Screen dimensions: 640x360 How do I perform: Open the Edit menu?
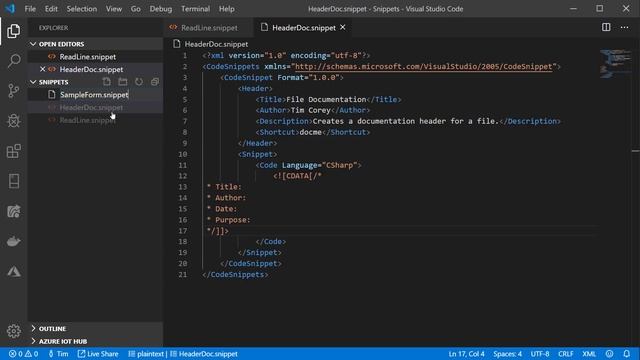point(51,9)
